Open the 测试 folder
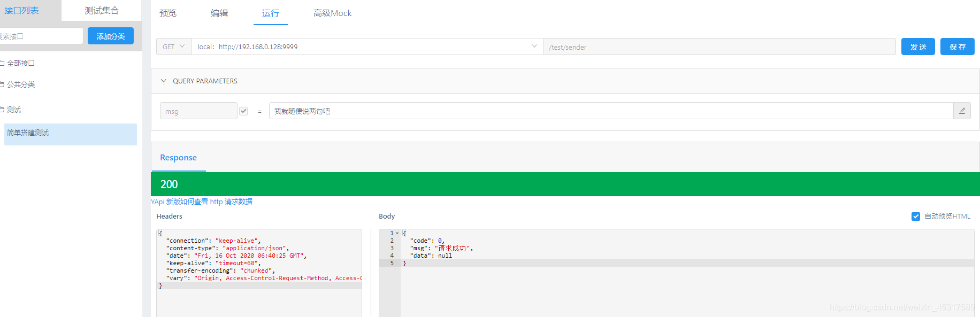Image resolution: width=980 pixels, height=317 pixels. 14,110
